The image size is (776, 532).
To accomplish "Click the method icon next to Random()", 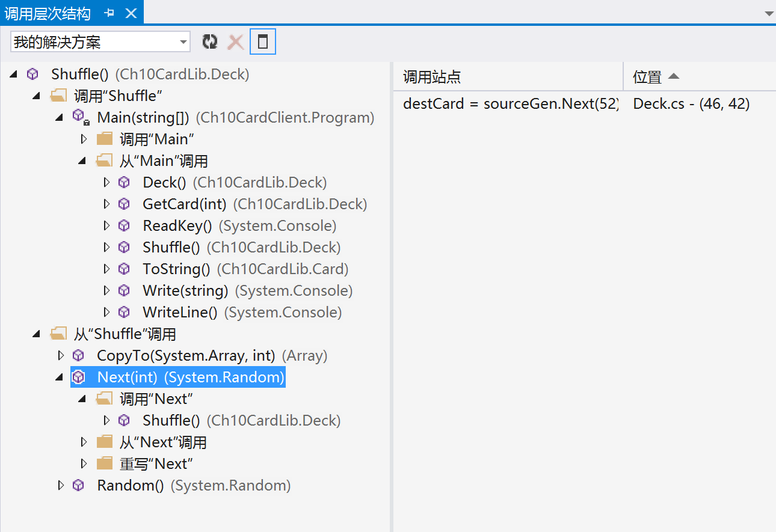I will tap(78, 485).
